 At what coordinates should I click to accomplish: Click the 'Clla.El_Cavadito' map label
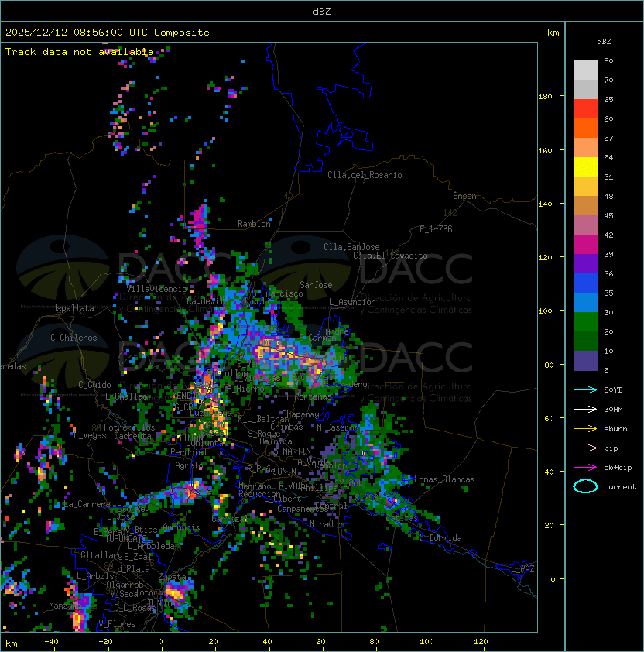pyautogui.click(x=390, y=256)
